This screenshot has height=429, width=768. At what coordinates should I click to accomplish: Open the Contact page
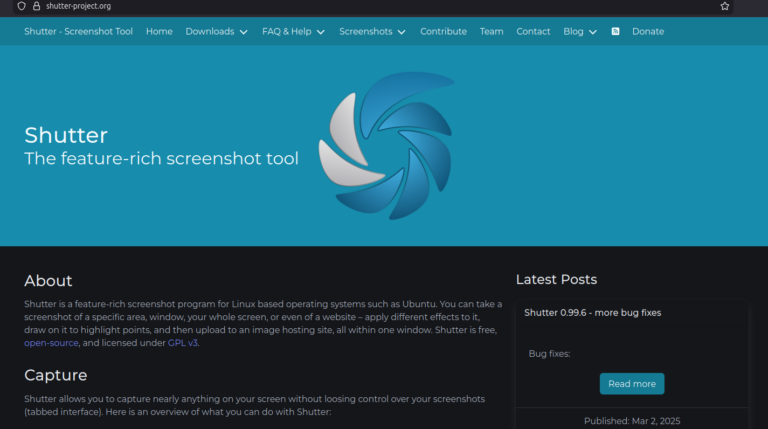[533, 31]
